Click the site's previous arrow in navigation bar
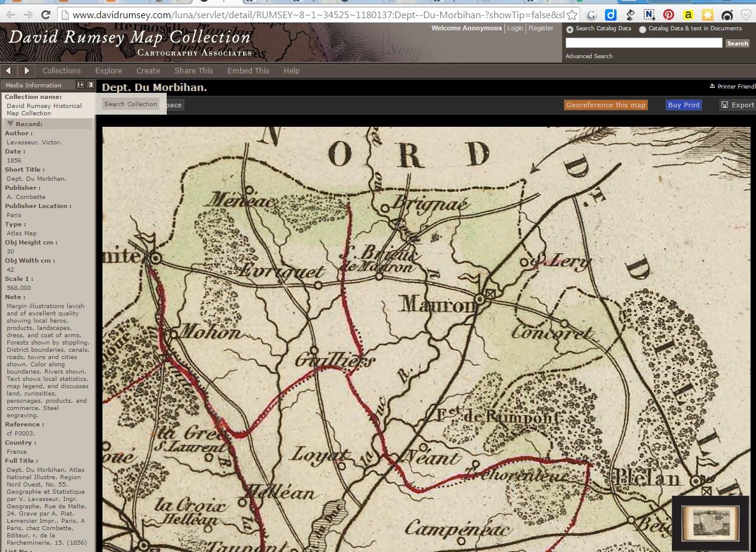 (8, 70)
